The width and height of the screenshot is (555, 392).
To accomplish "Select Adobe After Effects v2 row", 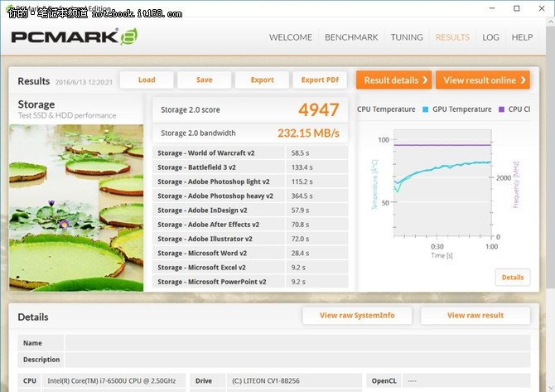I will 250,225.
